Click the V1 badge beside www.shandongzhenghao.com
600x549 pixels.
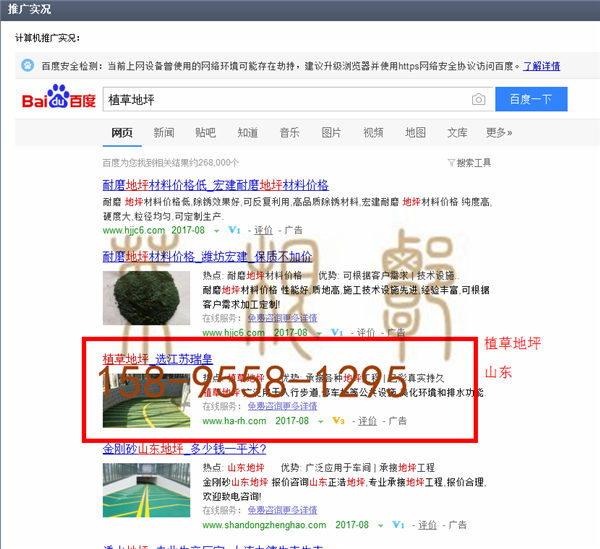click(x=398, y=525)
